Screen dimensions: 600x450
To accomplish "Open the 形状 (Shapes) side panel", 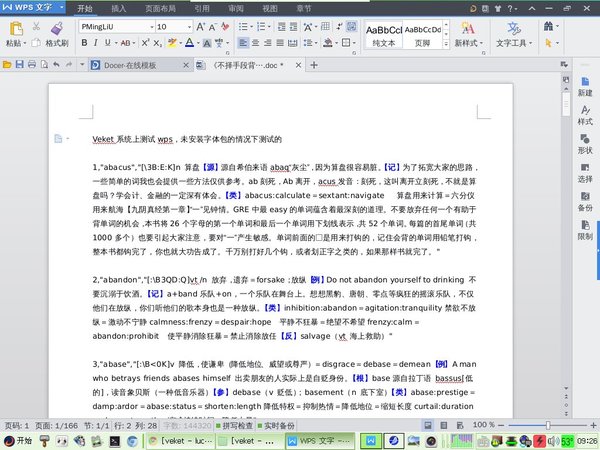I will tap(585, 141).
